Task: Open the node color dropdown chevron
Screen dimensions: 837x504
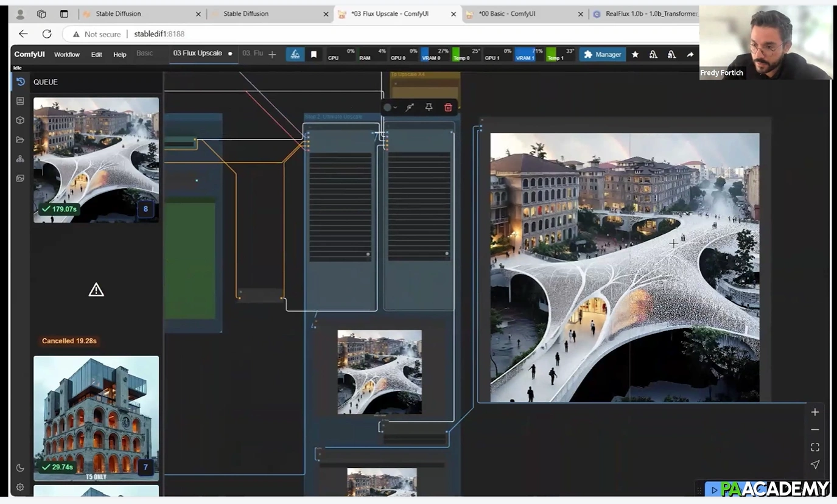Action: pyautogui.click(x=394, y=107)
